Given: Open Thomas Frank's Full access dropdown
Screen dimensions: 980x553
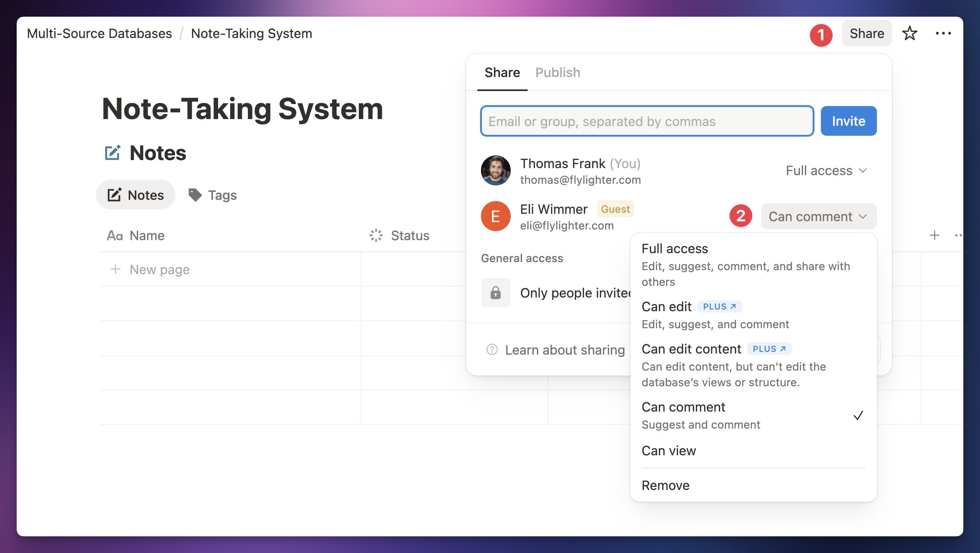Looking at the screenshot, I should 826,170.
